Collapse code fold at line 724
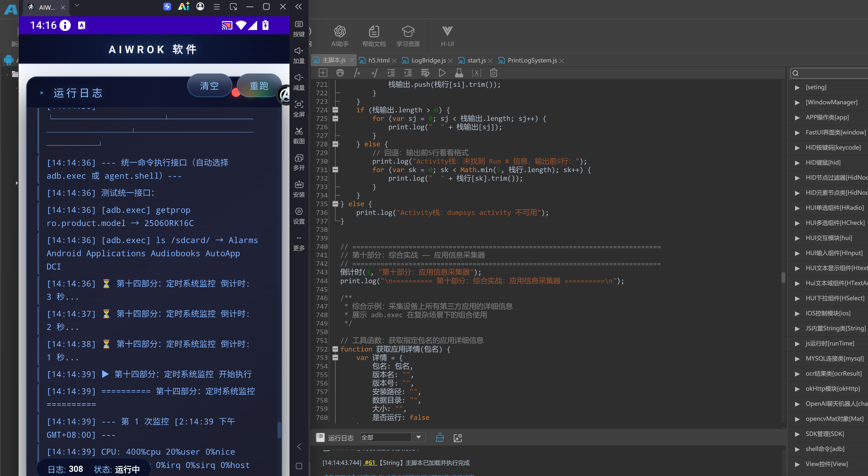 (x=335, y=110)
